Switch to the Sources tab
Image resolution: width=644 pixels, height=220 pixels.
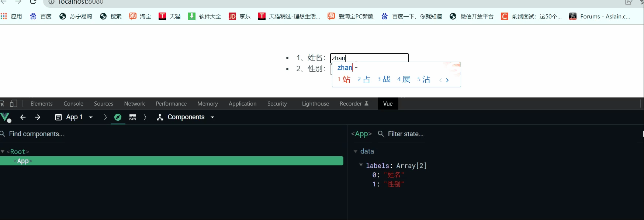tap(104, 104)
